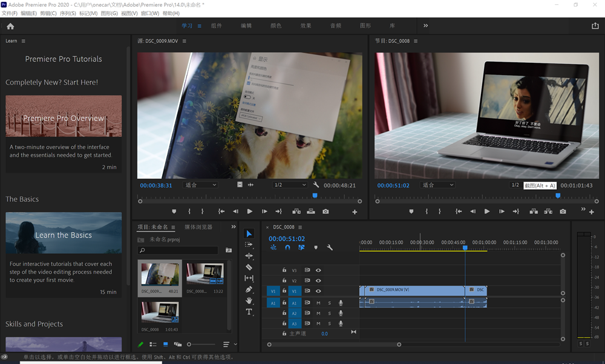605x364 pixels.
Task: Solo audio track A2
Action: pos(330,313)
